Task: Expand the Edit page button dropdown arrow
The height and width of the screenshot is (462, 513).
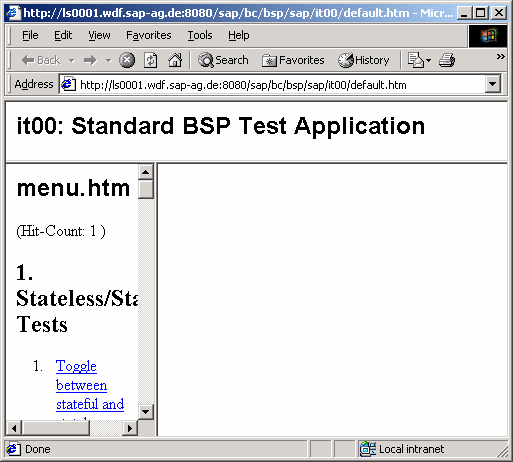Action: (x=429, y=61)
